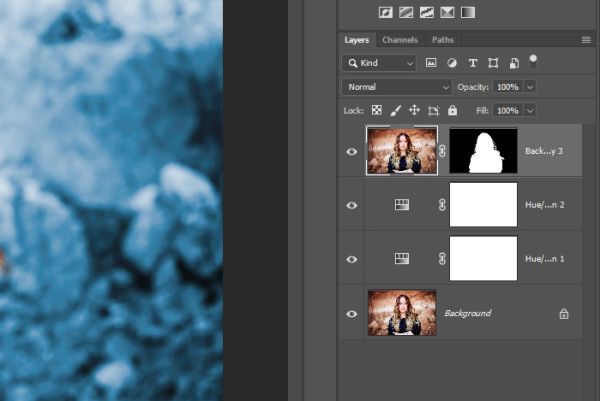Filter layers by pixel layers
The image size is (600, 401).
(x=431, y=63)
